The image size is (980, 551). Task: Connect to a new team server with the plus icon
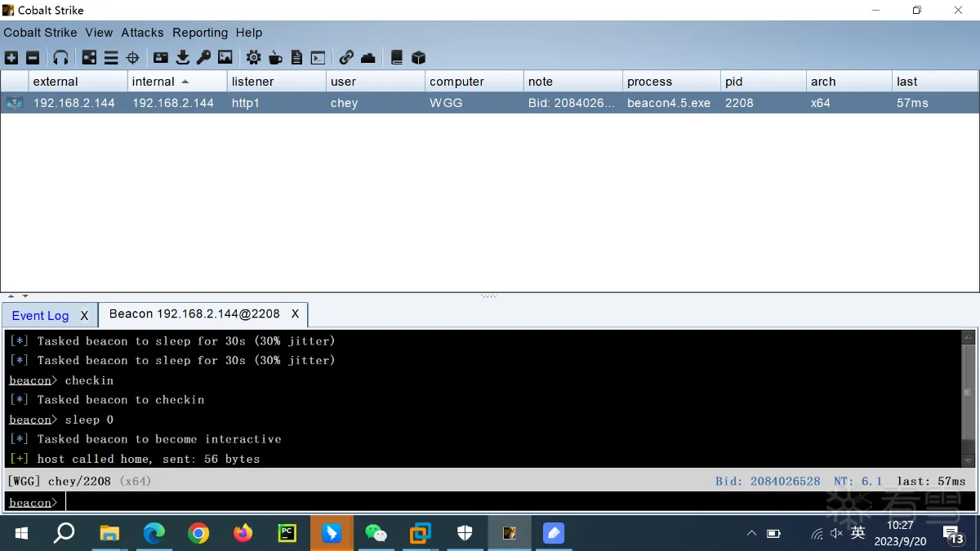point(11,58)
